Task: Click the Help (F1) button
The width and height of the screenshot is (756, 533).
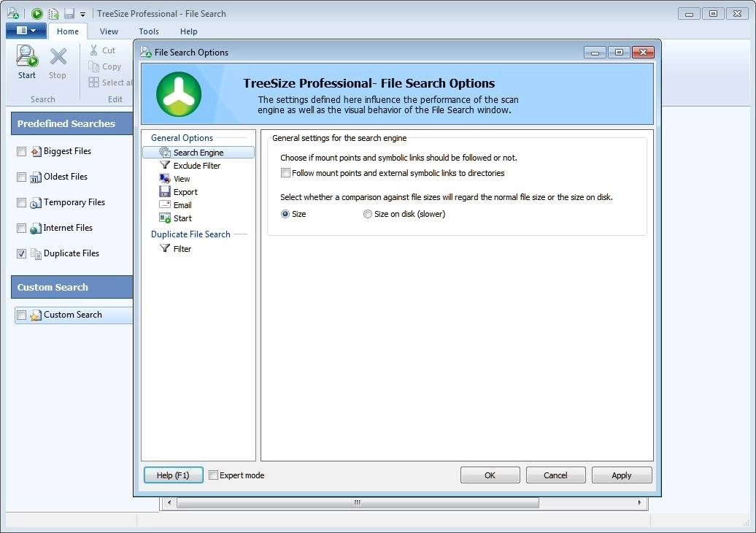Action: (x=173, y=475)
